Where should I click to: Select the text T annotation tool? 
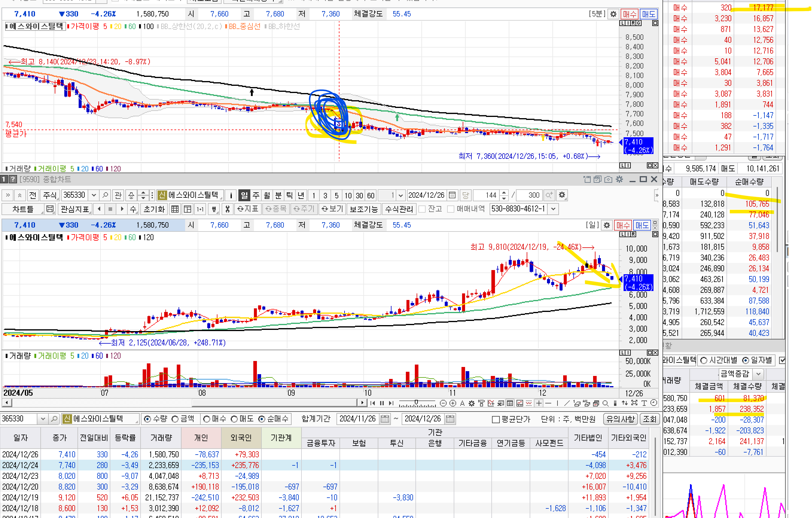pyautogui.click(x=644, y=403)
